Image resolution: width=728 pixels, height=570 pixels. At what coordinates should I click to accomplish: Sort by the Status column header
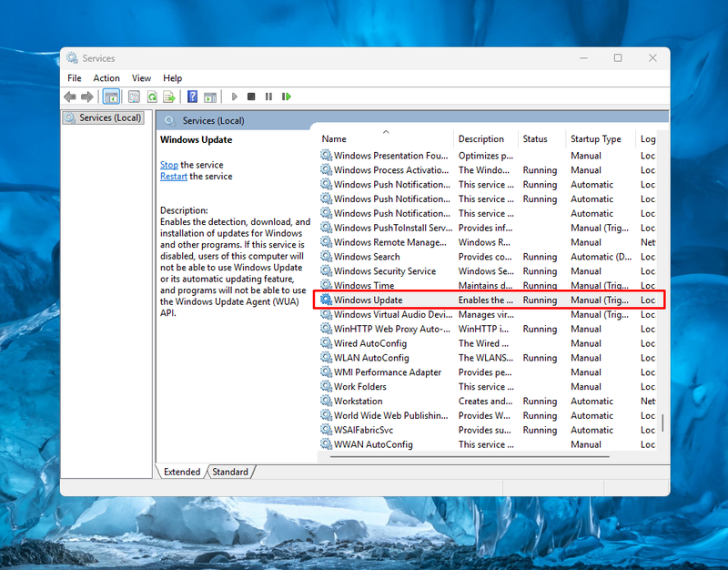pyautogui.click(x=541, y=138)
